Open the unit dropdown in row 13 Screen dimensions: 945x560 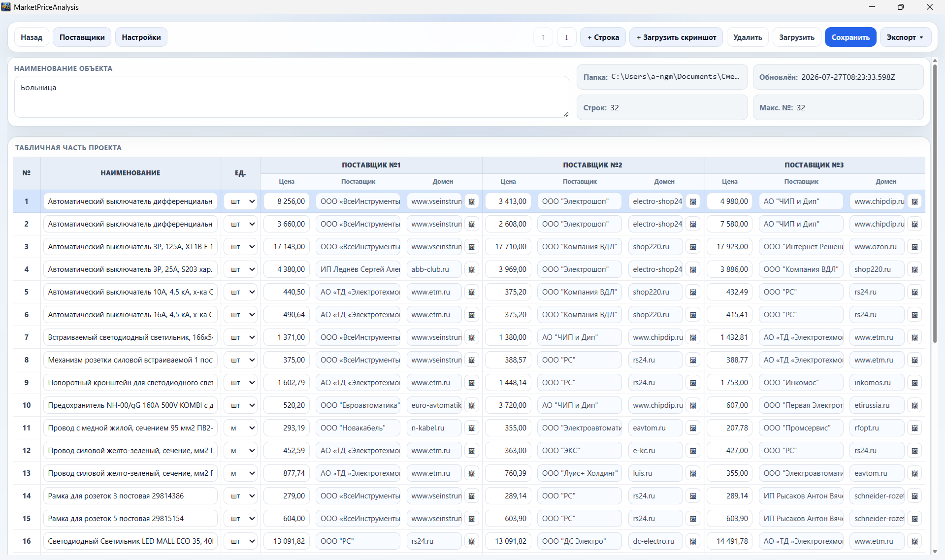coord(241,473)
